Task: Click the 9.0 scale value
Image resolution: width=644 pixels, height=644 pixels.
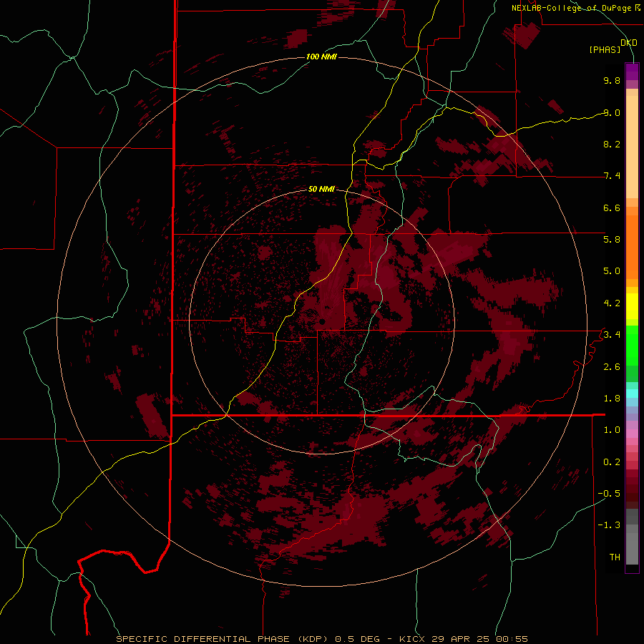Action: click(x=612, y=112)
